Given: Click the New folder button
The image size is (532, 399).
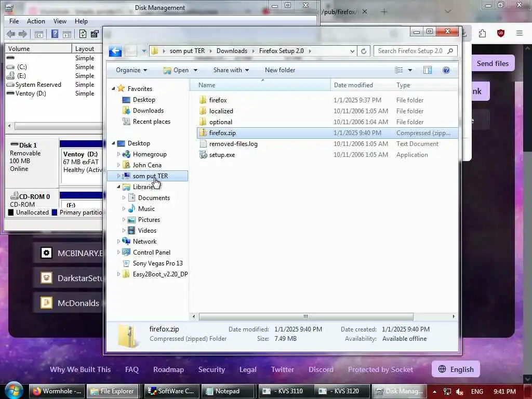Looking at the screenshot, I should 280,70.
